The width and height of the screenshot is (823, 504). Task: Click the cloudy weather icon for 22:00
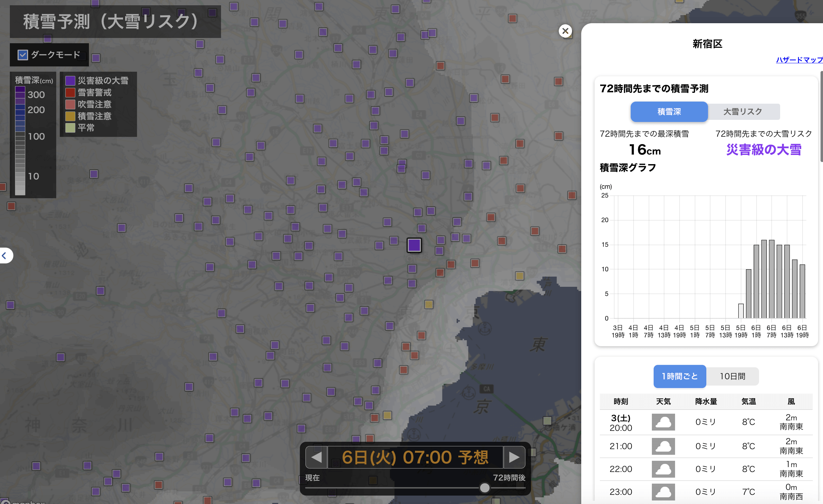pyautogui.click(x=663, y=469)
